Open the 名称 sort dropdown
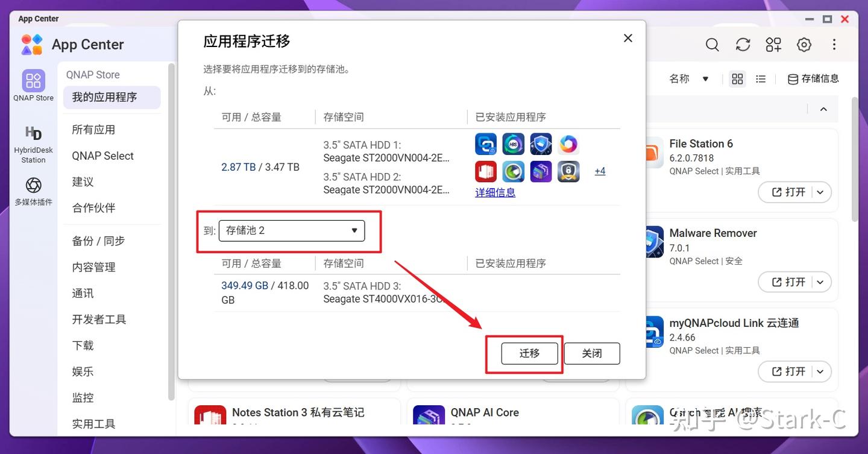The height and width of the screenshot is (454, 868). click(x=689, y=79)
